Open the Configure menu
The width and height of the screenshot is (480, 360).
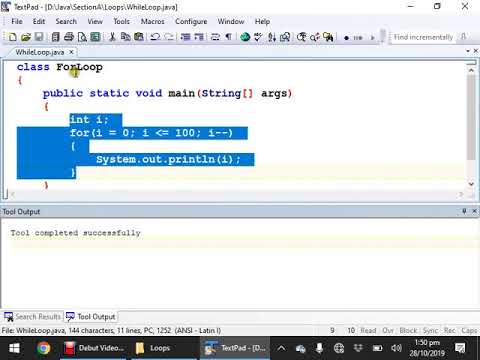tap(191, 21)
